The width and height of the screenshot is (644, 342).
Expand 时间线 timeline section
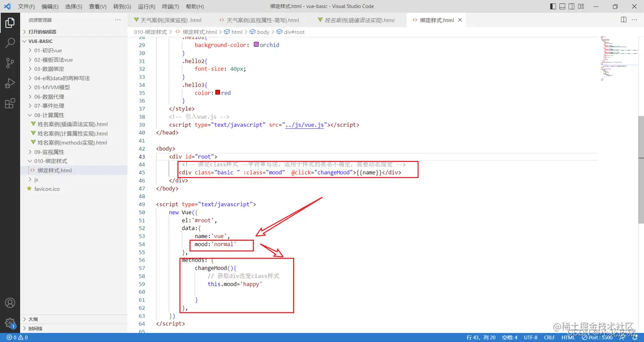[x=73, y=328]
